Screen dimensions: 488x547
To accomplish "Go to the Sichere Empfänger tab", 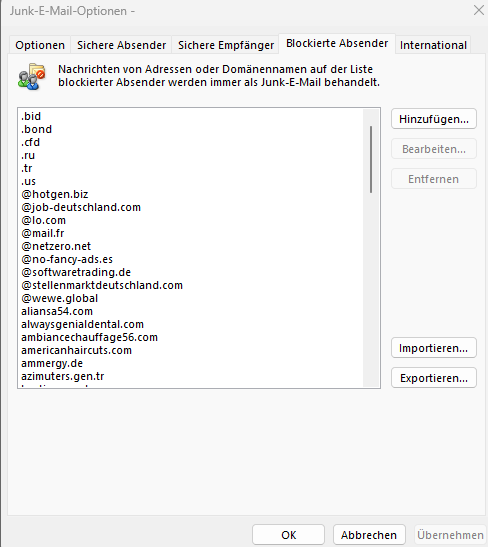I will [226, 45].
